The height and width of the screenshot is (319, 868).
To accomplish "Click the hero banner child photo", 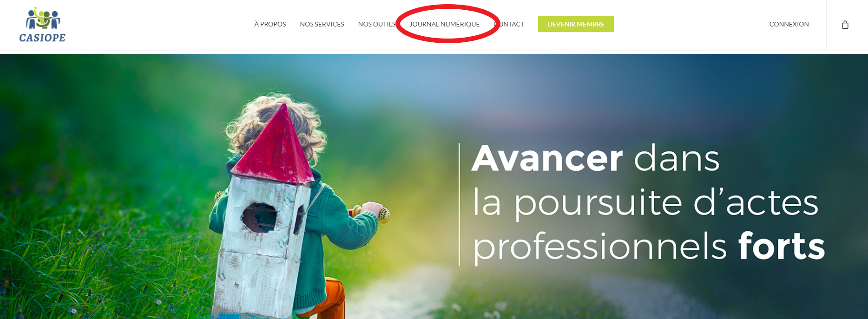I will pyautogui.click(x=434, y=186).
